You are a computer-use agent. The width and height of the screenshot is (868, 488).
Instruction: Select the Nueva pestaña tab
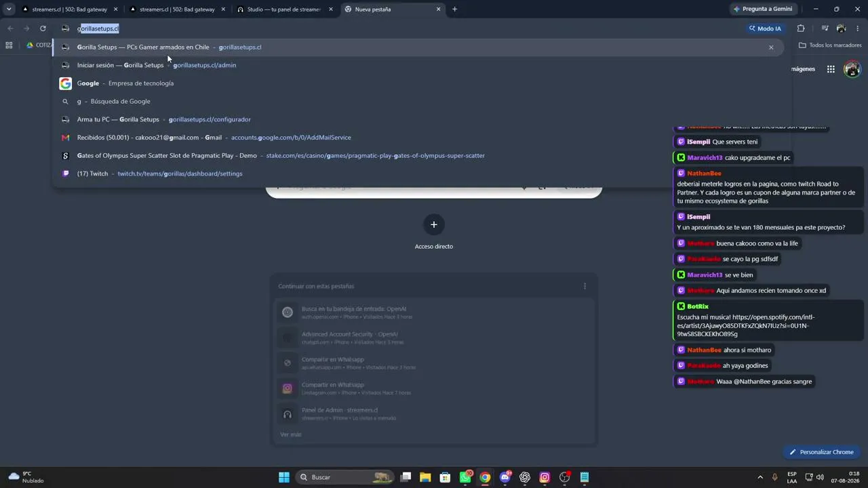pyautogui.click(x=393, y=9)
